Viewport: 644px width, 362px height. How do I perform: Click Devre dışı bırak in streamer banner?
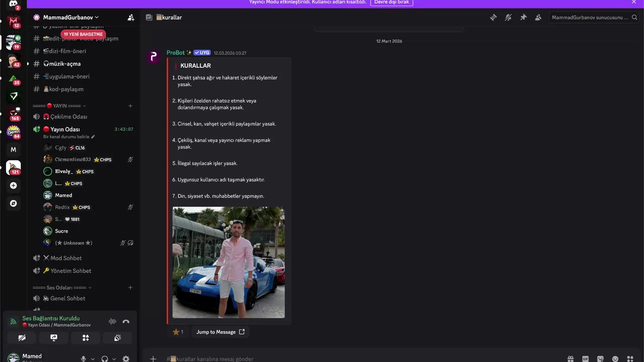pos(391,2)
